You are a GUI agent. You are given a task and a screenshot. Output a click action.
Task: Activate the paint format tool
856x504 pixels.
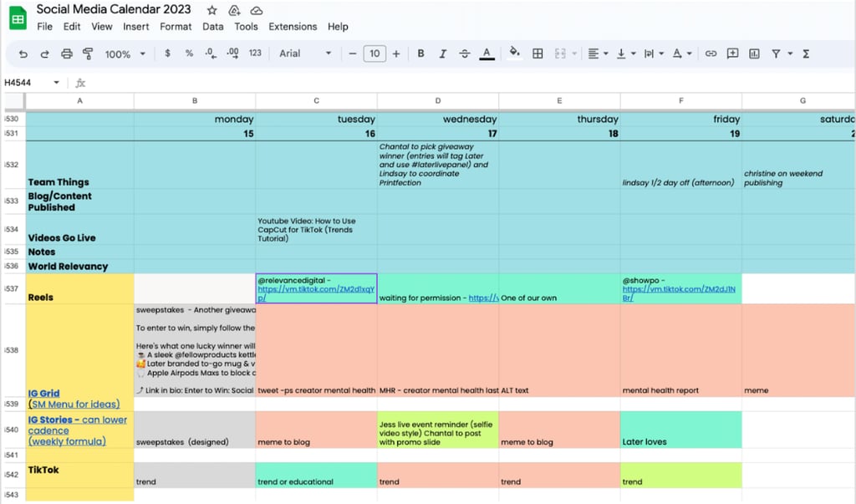(87, 53)
